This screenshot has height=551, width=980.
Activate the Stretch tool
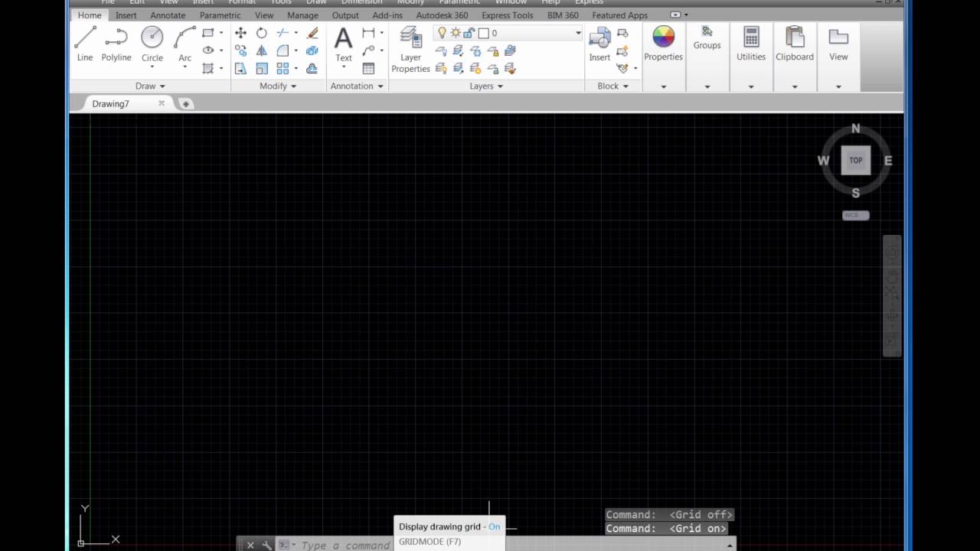(240, 68)
